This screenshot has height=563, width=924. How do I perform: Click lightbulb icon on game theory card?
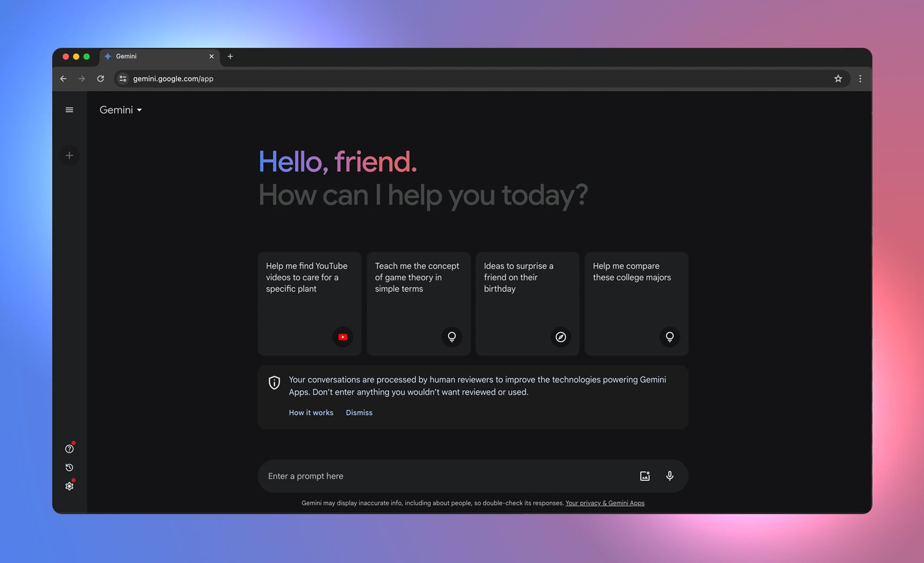pos(452,337)
